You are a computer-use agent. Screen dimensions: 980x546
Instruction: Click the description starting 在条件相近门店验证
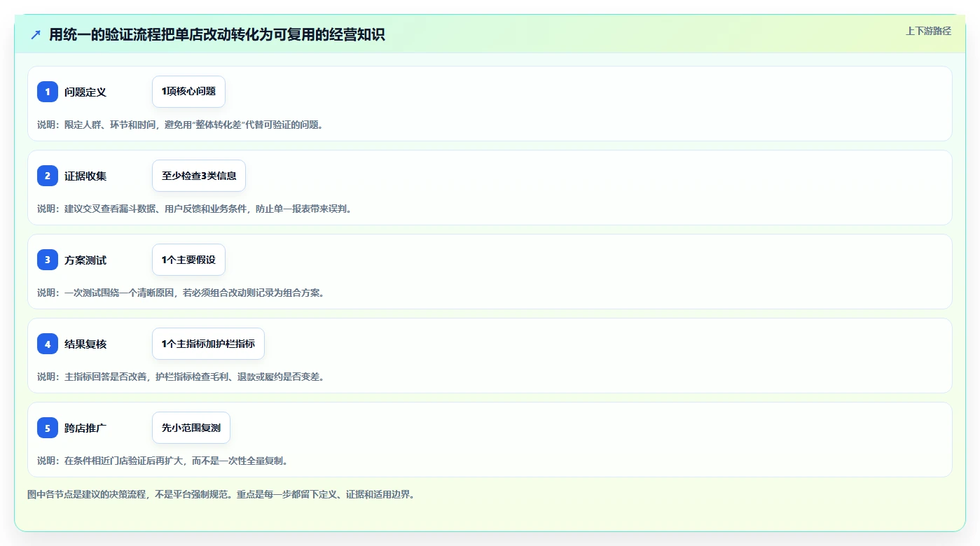coord(163,461)
